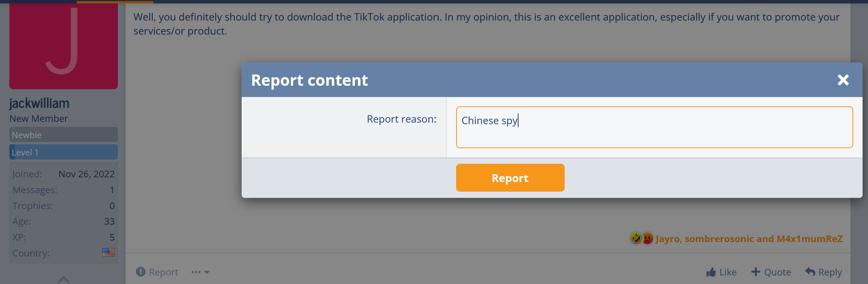Click the Report content dialog title
The height and width of the screenshot is (284, 868).
(310, 80)
